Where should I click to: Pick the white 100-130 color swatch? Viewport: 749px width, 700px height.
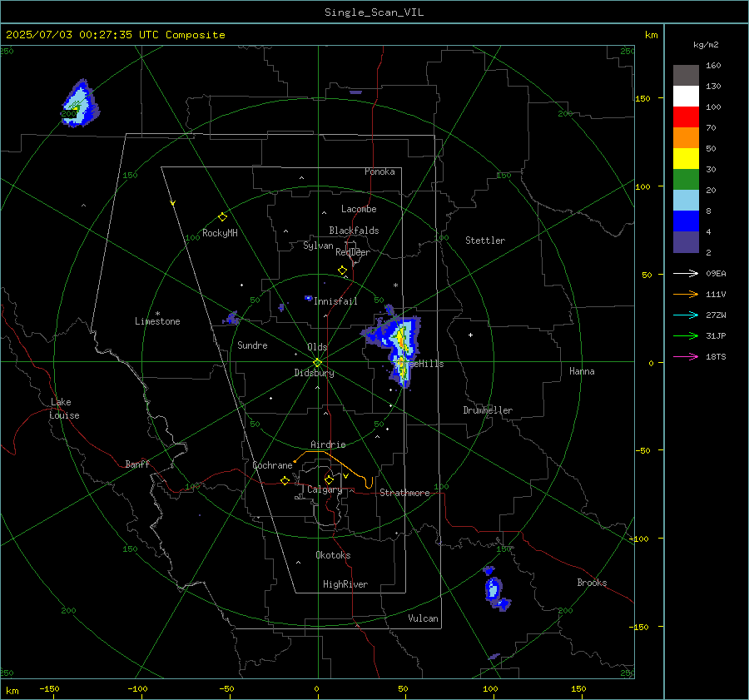pyautogui.click(x=686, y=96)
